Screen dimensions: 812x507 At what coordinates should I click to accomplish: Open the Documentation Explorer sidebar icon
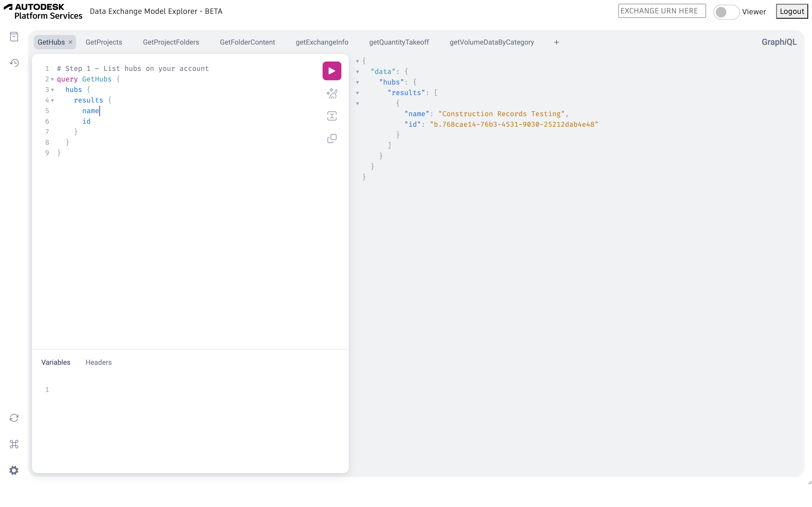[x=14, y=37]
